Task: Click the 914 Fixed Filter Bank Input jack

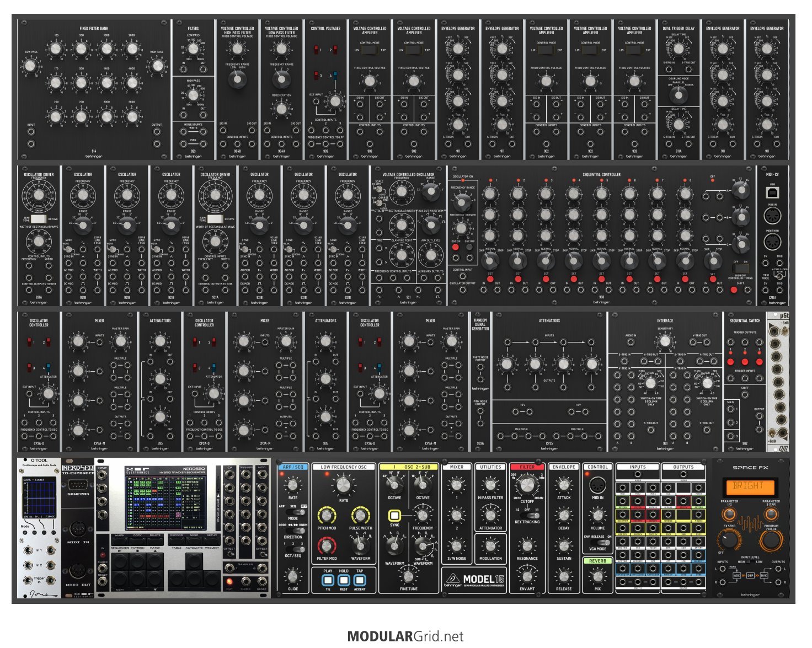Action: [x=31, y=132]
